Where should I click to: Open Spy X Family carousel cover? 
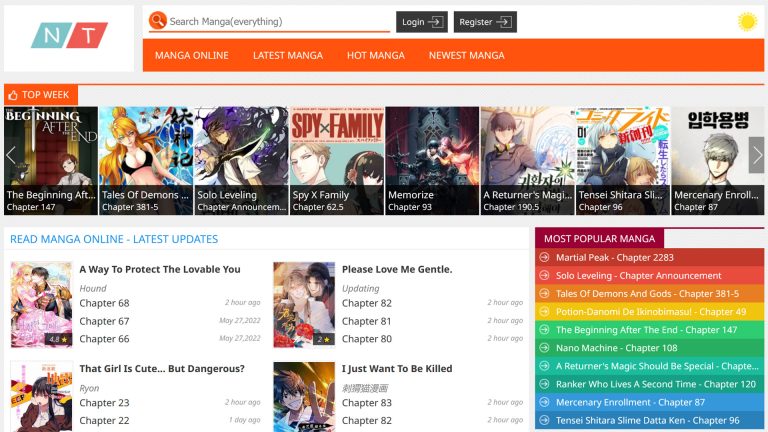tap(337, 161)
